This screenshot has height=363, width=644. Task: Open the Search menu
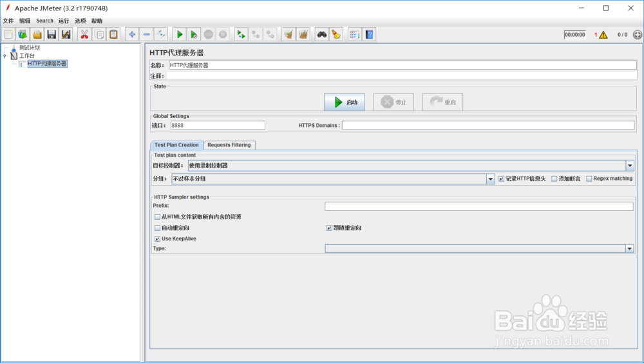pos(45,21)
